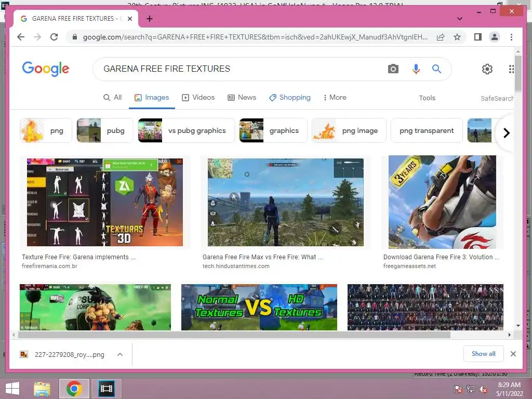This screenshot has height=399, width=532.
Task: Switch to the Shopping tab
Action: [290, 98]
